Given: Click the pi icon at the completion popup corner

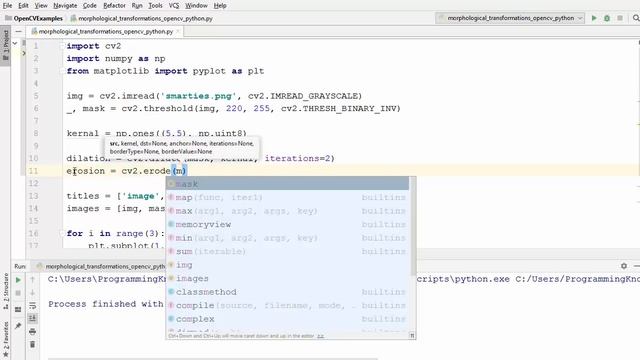Looking at the screenshot, I should (412, 336).
